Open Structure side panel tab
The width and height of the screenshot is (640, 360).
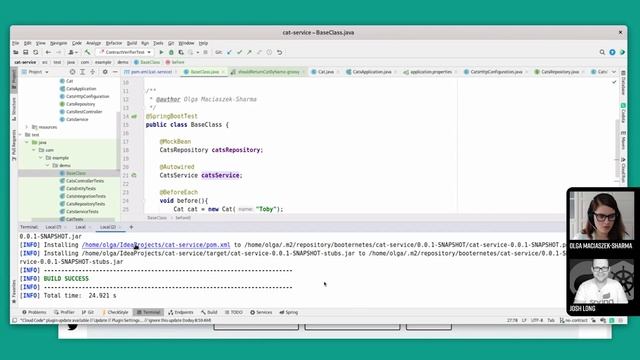(14, 109)
